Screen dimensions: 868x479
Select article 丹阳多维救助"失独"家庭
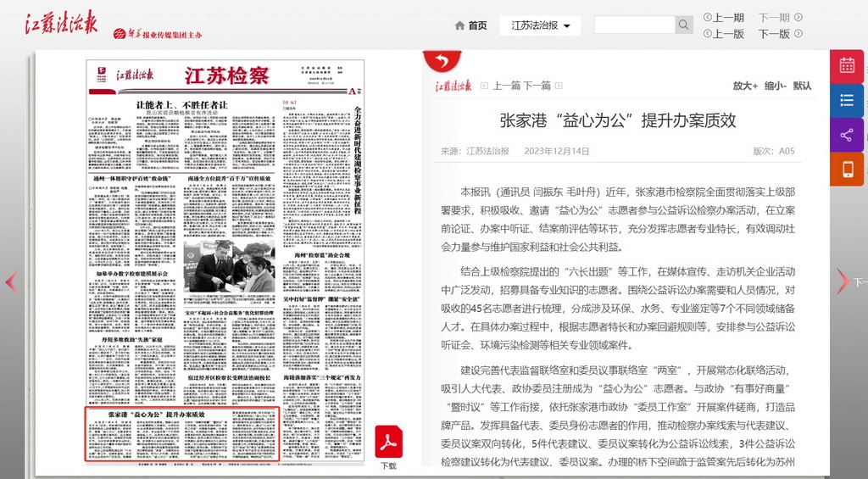point(131,339)
